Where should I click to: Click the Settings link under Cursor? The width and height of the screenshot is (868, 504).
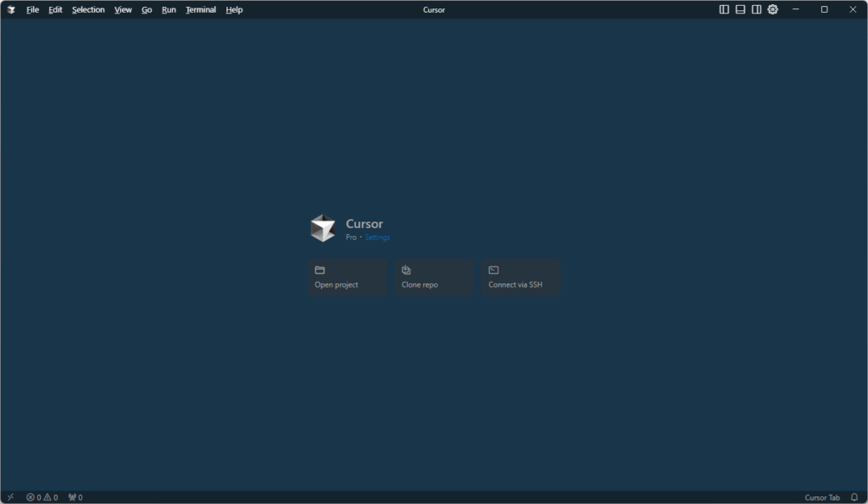tap(377, 237)
